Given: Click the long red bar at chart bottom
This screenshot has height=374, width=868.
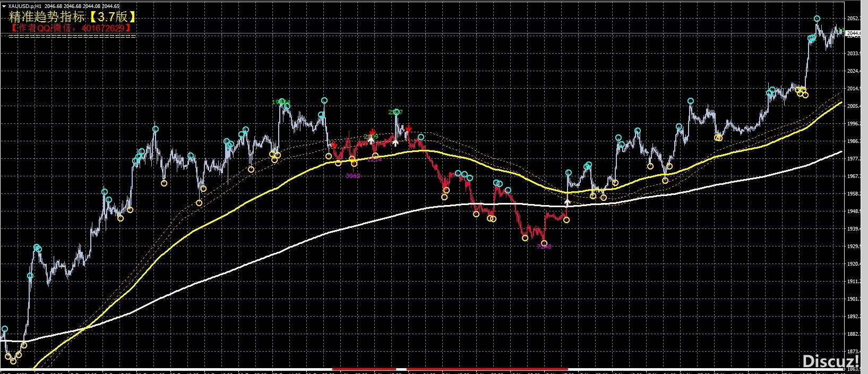Looking at the screenshot, I should 487,369.
